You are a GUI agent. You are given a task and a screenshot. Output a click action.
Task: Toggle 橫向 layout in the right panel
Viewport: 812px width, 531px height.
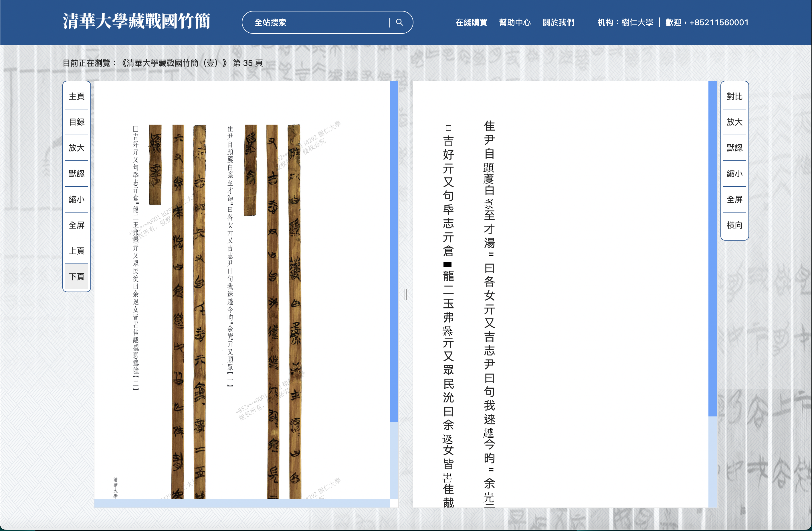pos(734,225)
